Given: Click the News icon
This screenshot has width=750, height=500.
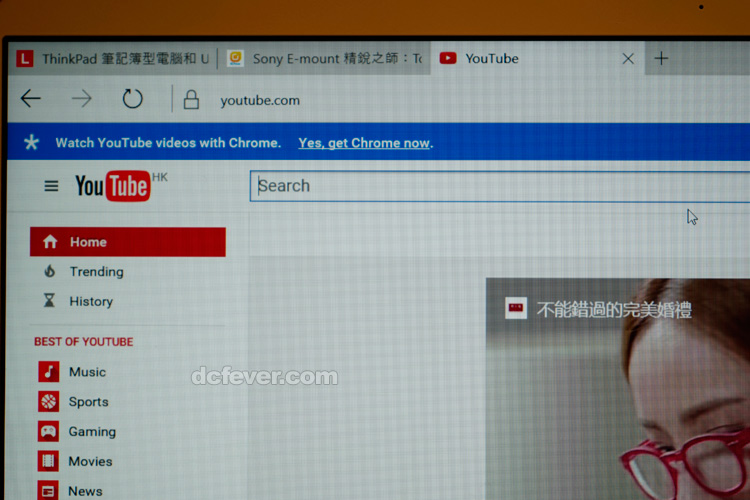Looking at the screenshot, I should pos(48,490).
